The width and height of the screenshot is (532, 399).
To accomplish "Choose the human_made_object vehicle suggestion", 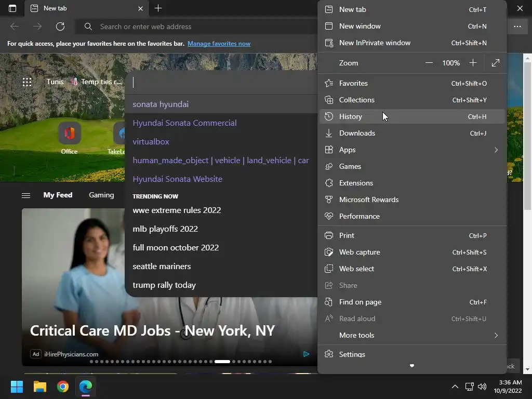I will tap(221, 160).
